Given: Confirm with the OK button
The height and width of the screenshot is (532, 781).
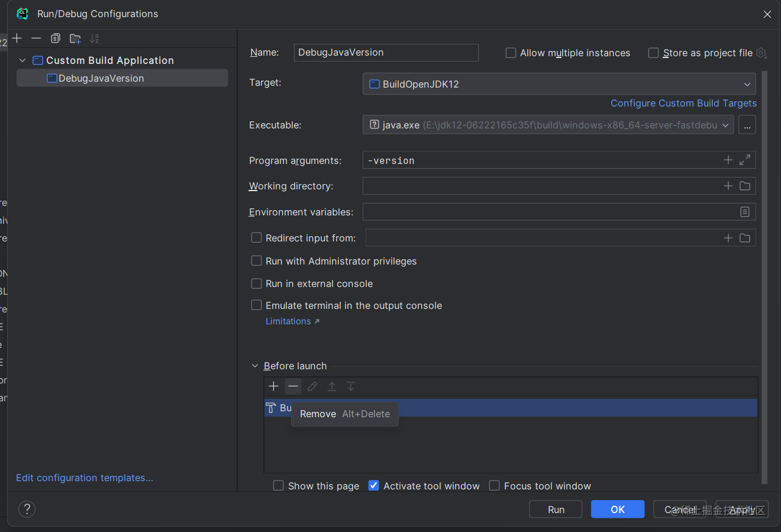Looking at the screenshot, I should 618,509.
